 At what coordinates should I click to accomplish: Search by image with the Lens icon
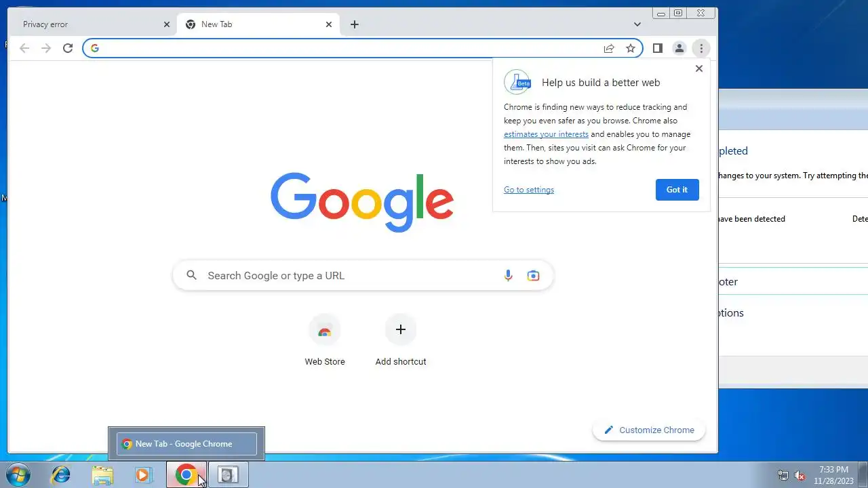[534, 275]
